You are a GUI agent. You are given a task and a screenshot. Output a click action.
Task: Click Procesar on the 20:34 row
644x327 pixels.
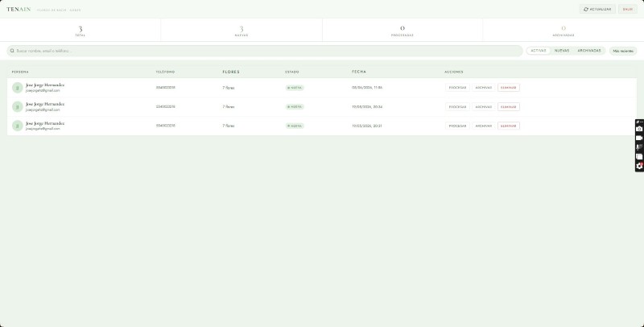tap(457, 107)
